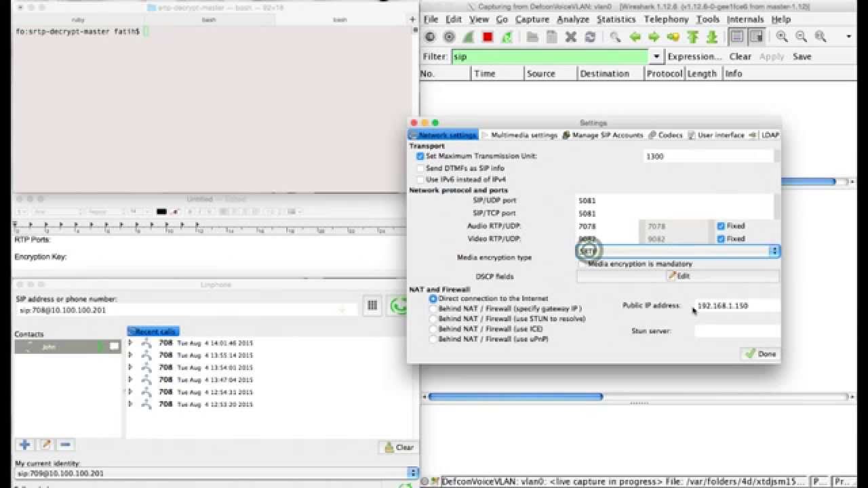Clear recent calls list in Linphone

(399, 447)
